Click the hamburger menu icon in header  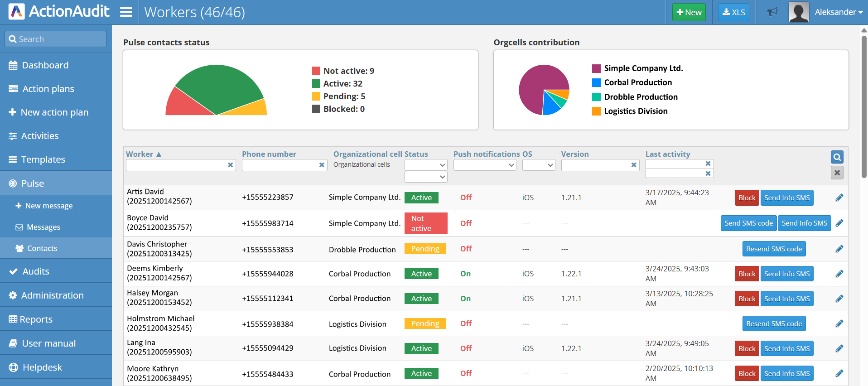click(x=126, y=12)
